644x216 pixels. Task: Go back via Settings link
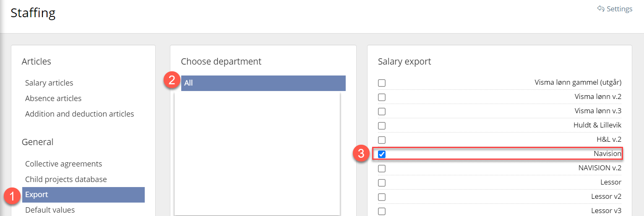(619, 9)
